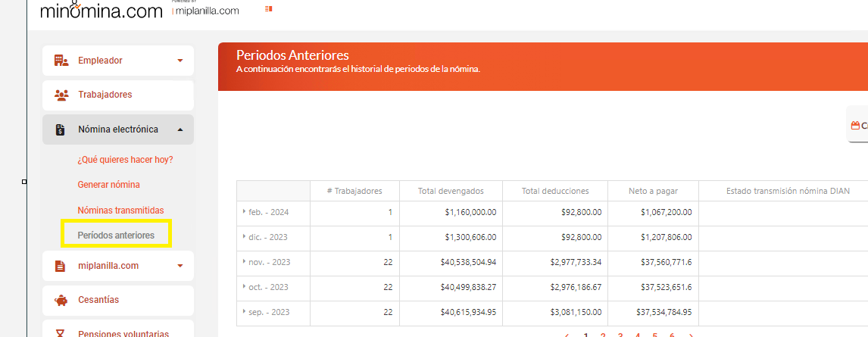Click the $40,615,934.95 devengados value
868x337 pixels.
[468, 312]
